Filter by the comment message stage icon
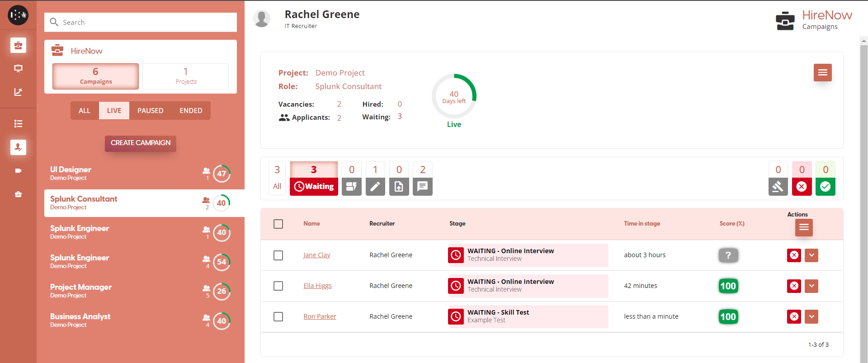The width and height of the screenshot is (868, 363). (422, 186)
